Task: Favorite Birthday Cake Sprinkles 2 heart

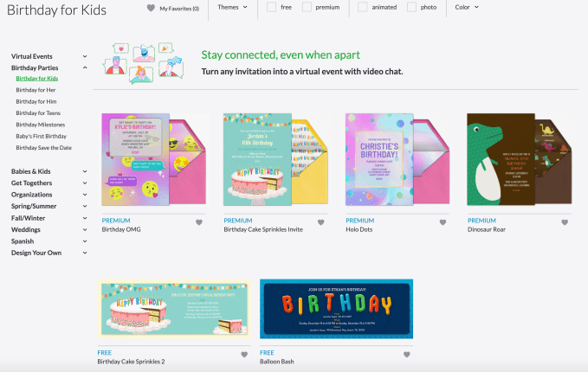Action: point(244,355)
